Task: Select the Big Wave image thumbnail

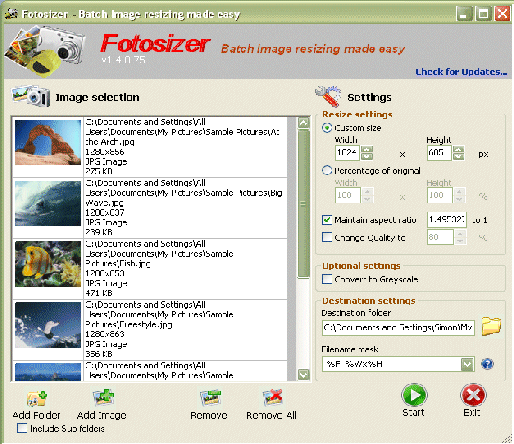Action: [x=48, y=203]
